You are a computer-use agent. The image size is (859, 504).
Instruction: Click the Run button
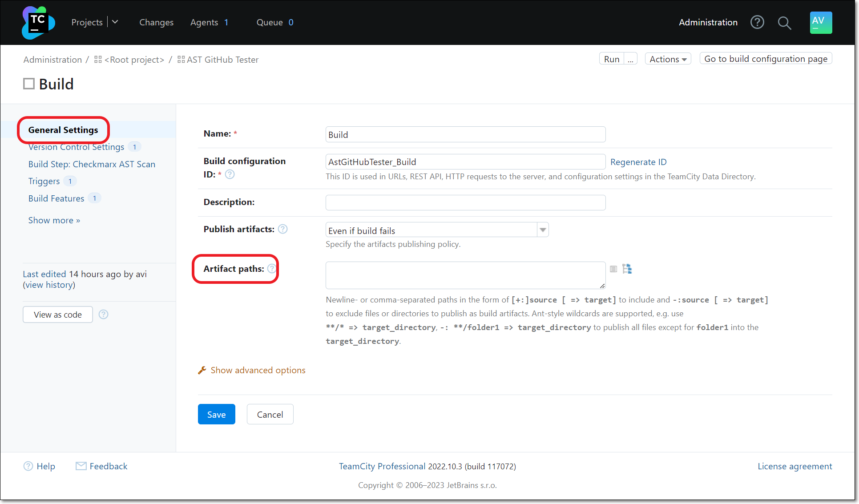point(612,59)
